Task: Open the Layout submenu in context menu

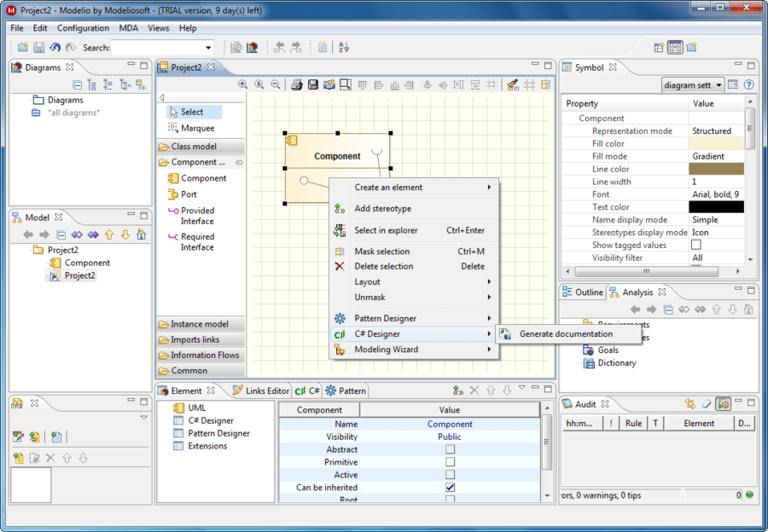Action: (x=414, y=282)
